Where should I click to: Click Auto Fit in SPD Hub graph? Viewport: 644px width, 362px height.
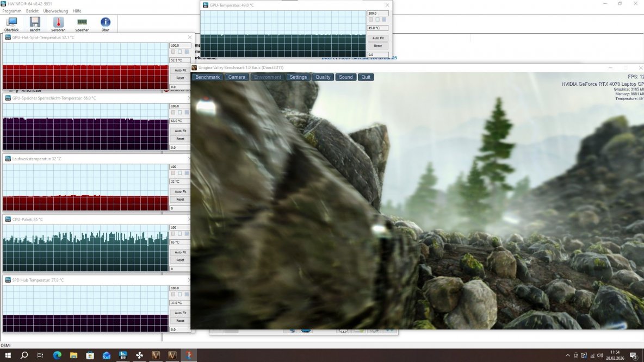[180, 313]
